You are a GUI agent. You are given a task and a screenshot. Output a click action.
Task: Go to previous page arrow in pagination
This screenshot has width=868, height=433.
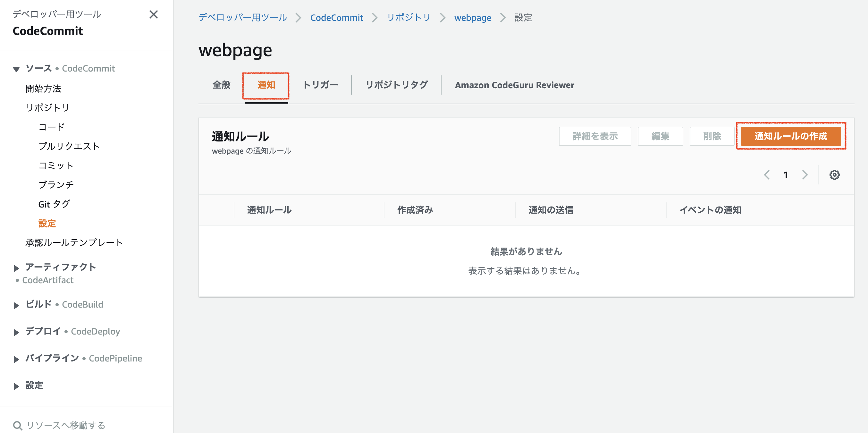click(767, 175)
